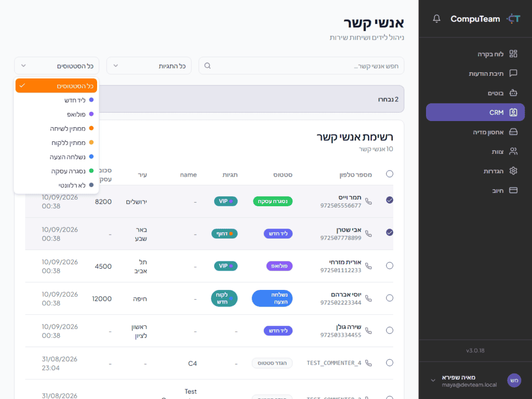Click the תגיות column header
Image resolution: width=532 pixels, height=399 pixels.
coord(230,175)
